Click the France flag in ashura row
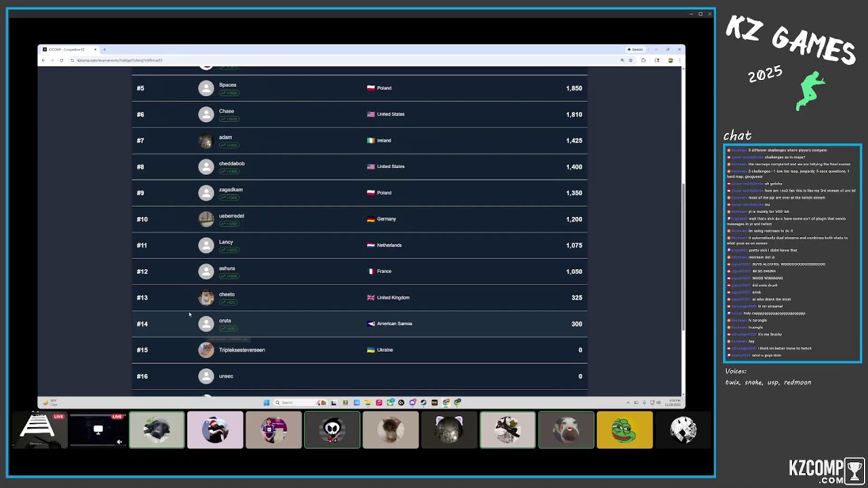The height and width of the screenshot is (488, 868). [x=371, y=271]
